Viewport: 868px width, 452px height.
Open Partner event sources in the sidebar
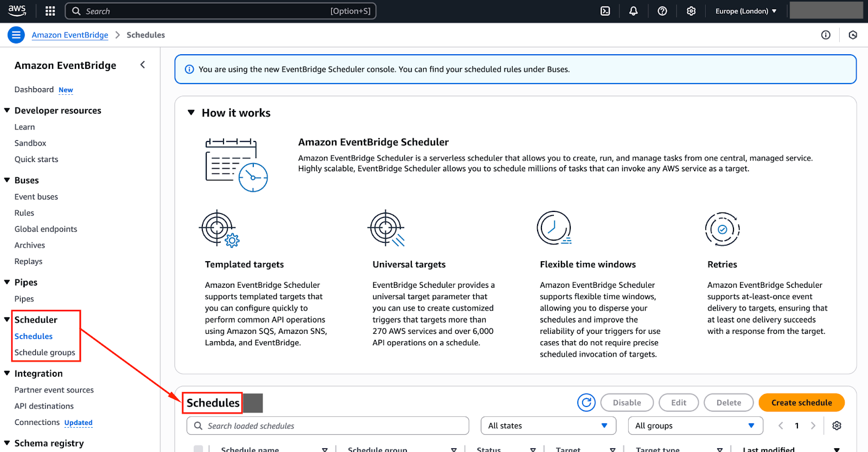click(x=54, y=390)
